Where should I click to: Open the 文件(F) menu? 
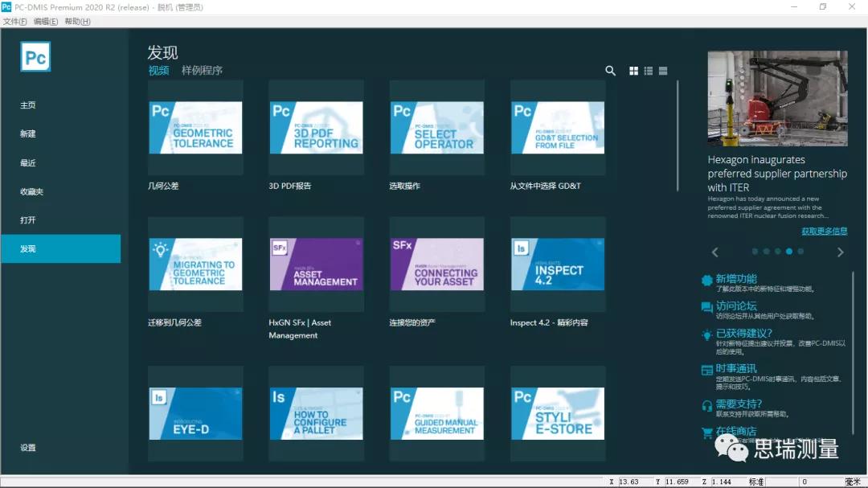(15, 22)
